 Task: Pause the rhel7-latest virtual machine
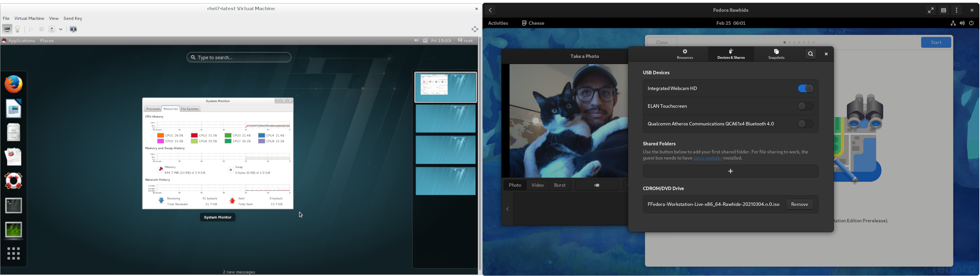point(41,29)
